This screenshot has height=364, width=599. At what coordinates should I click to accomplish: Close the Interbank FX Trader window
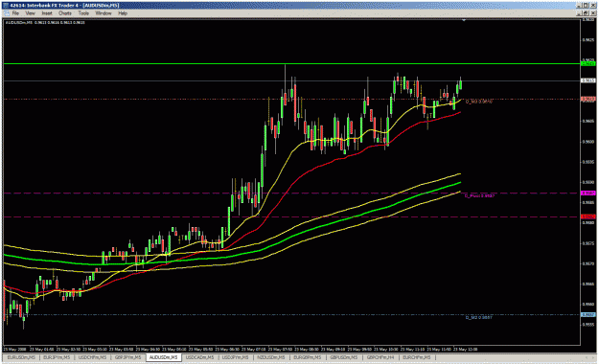point(592,6)
